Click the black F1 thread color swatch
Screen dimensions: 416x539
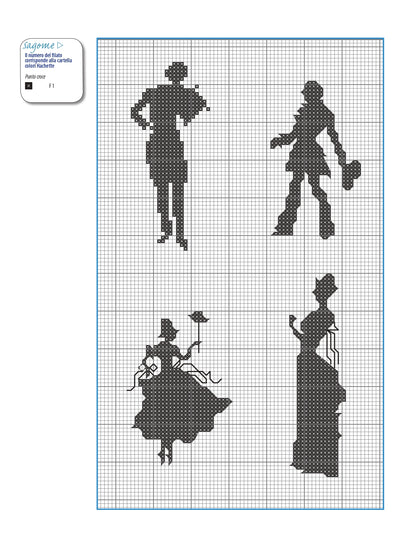pos(29,86)
